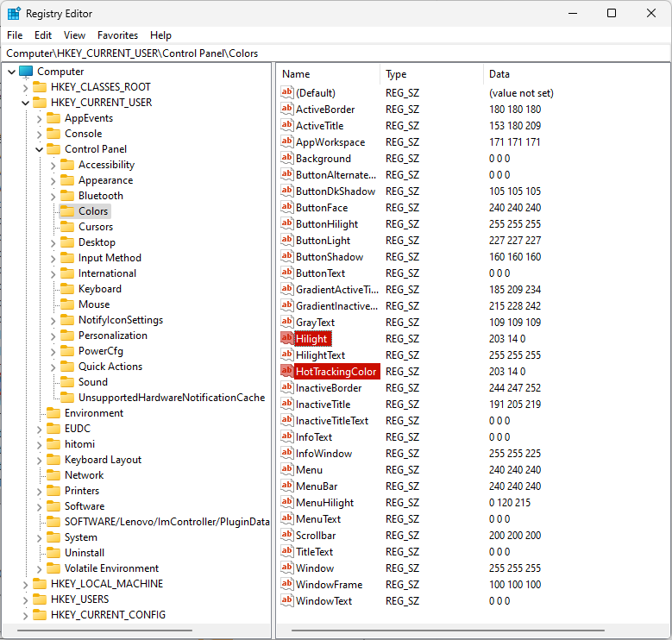Image resolution: width=672 pixels, height=640 pixels.
Task: Select the Appearance key
Action: click(105, 180)
